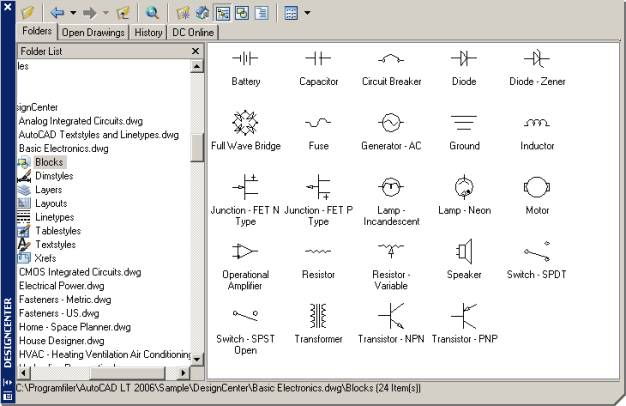This screenshot has height=406, width=626.
Task: Go back with the blue Back arrow
Action: coord(57,13)
